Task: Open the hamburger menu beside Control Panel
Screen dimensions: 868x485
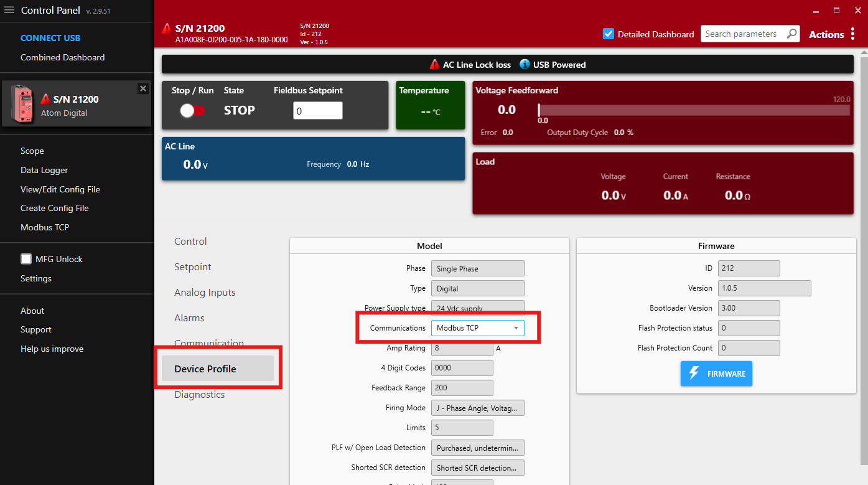Action: (9, 10)
